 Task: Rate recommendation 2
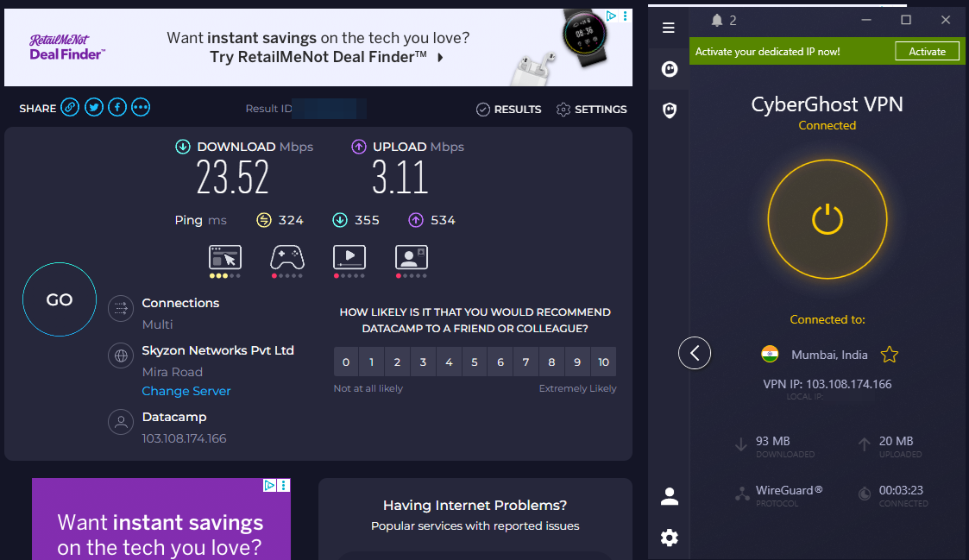[398, 362]
